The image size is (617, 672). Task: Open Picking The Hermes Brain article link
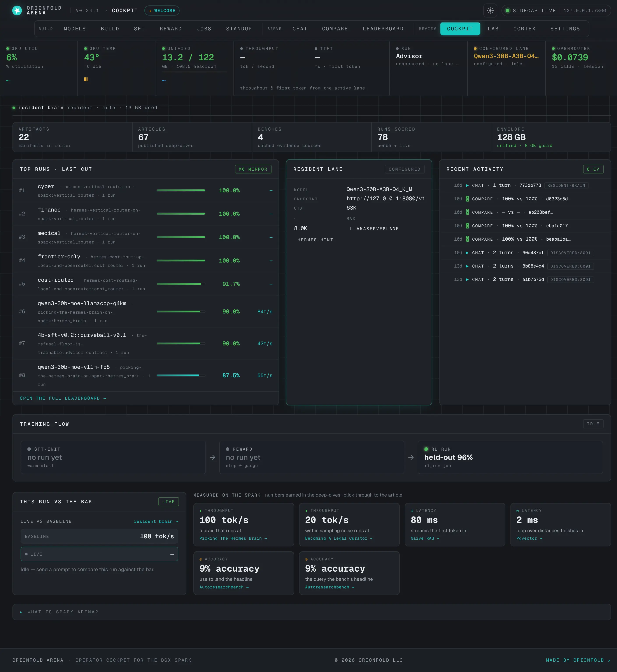pos(233,539)
